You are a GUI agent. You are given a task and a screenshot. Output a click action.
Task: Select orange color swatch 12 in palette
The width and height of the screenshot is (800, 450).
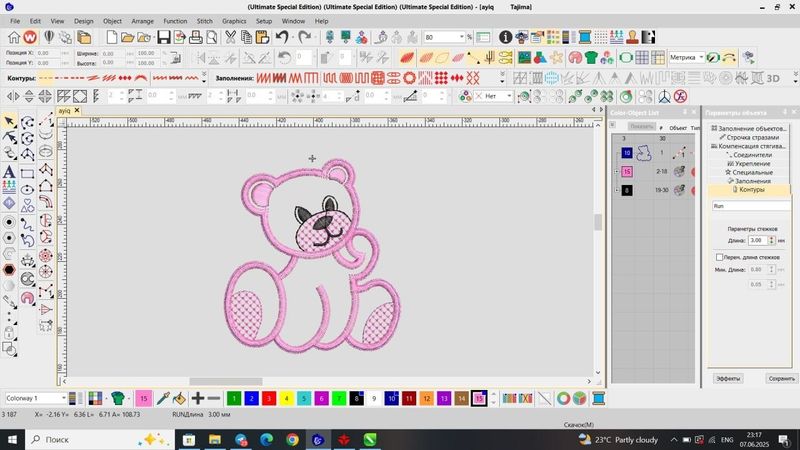click(427, 398)
